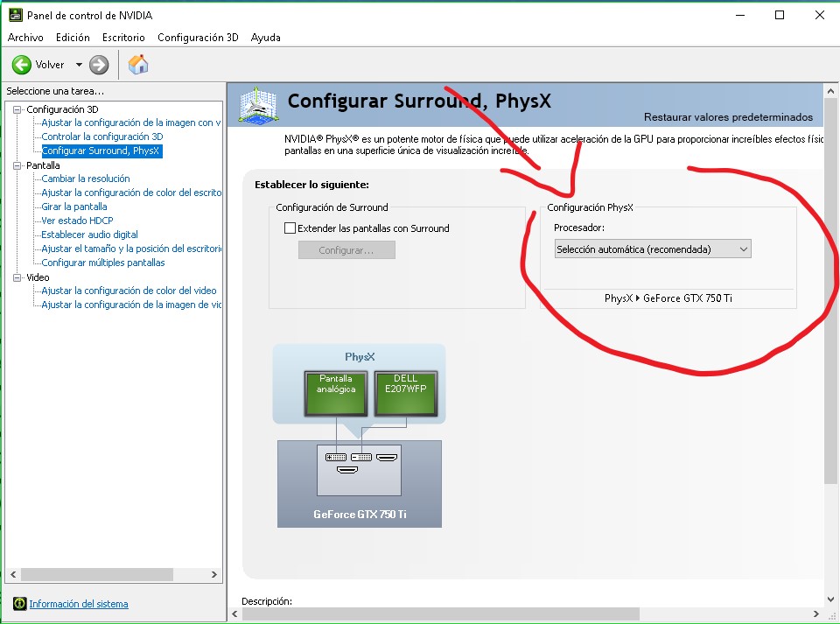Open Información del sistema link
Screen dimensions: 840x624
[79, 604]
